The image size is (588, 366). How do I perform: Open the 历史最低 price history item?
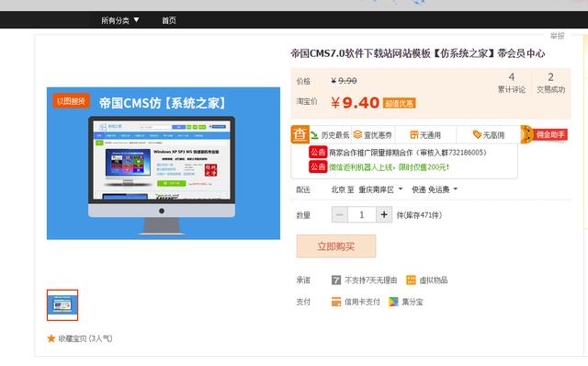point(331,135)
